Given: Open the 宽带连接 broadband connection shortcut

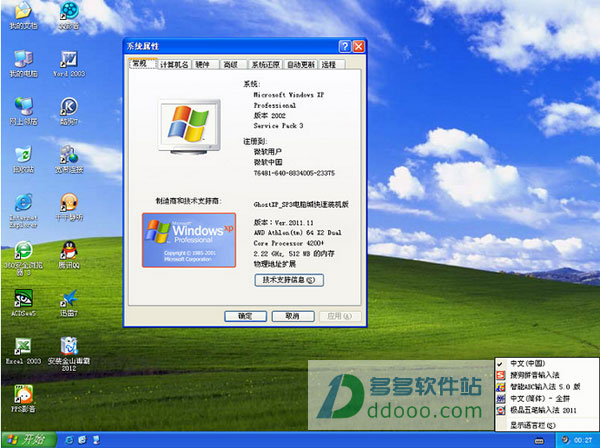Looking at the screenshot, I should coord(69,159).
